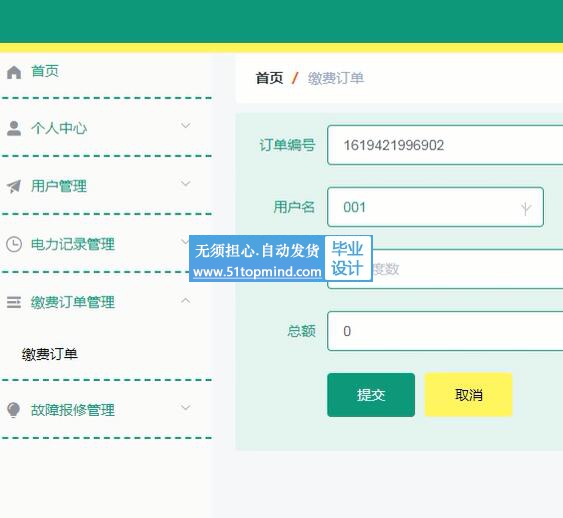563x518 pixels.
Task: Collapse the 缴费订单管理 section arrow
Action: tap(186, 300)
